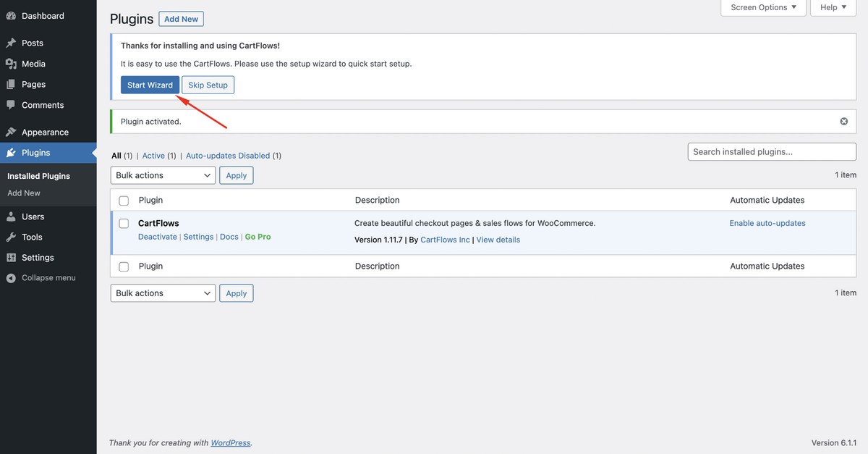Go to the Media menu

click(33, 64)
